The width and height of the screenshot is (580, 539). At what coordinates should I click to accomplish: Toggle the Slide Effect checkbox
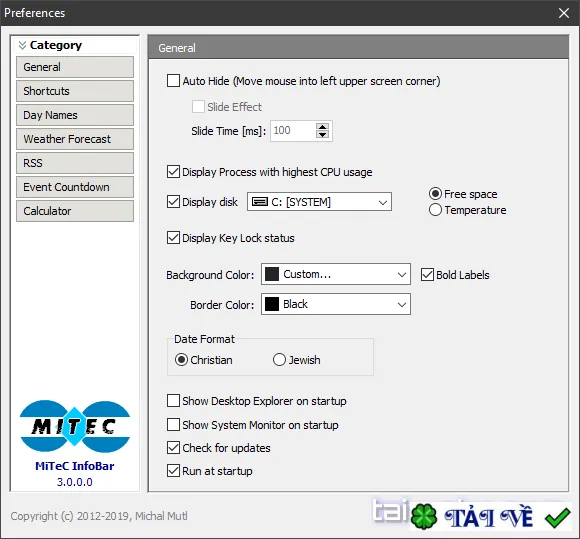coord(198,107)
